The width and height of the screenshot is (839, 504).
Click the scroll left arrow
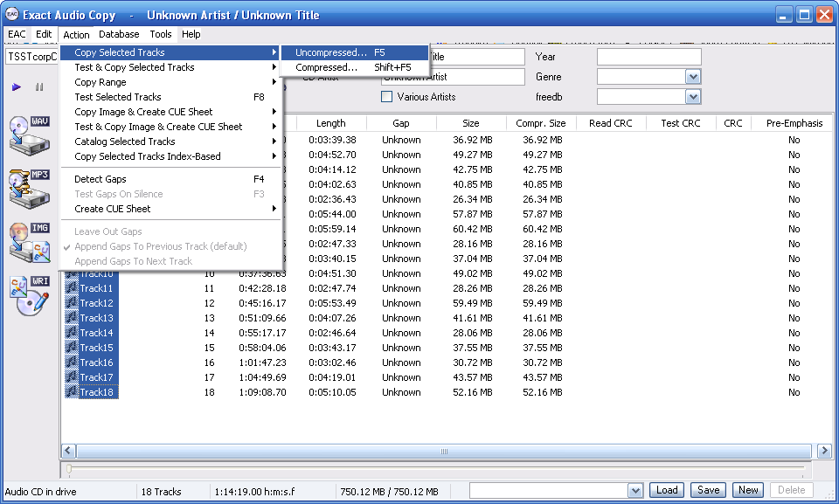point(68,451)
